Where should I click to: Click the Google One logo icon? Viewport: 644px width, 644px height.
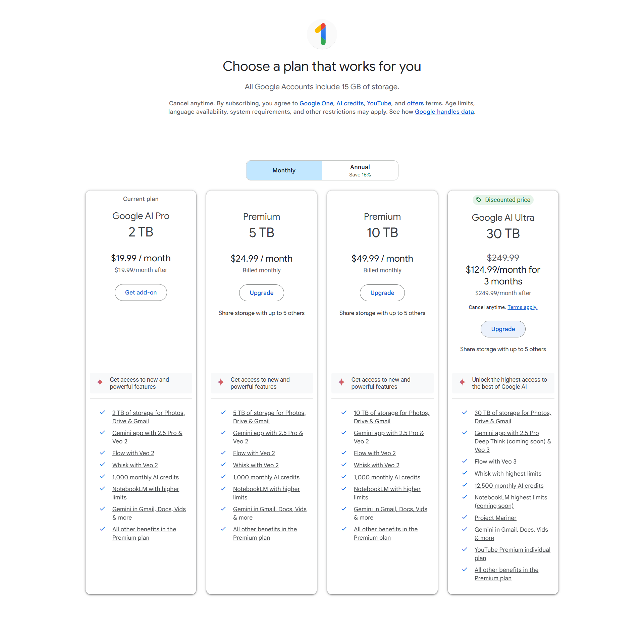(322, 34)
